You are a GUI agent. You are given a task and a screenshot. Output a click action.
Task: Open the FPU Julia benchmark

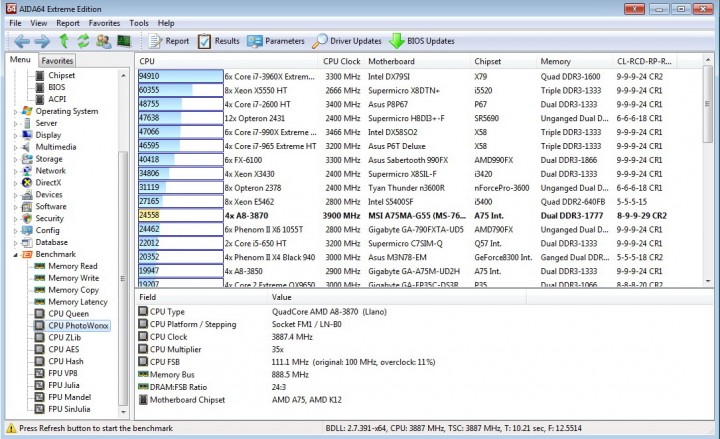click(63, 385)
